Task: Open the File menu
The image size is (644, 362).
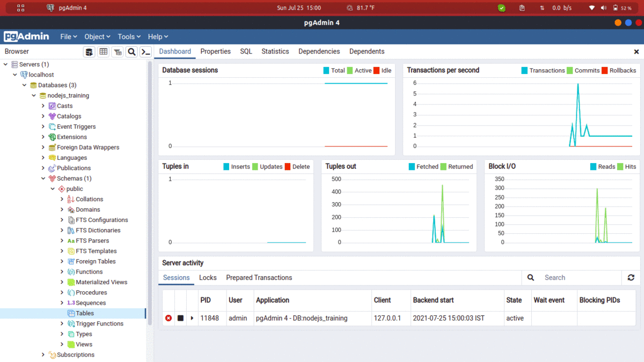Action: click(69, 36)
